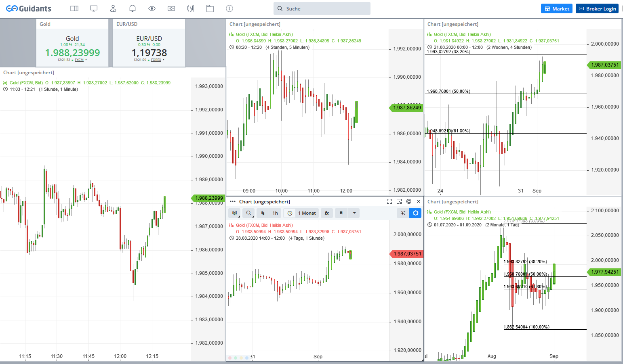Viewport: 623px width, 364px height.
Task: Click the 1.988,23999 price marker on 1-minute chart
Action: point(208,198)
